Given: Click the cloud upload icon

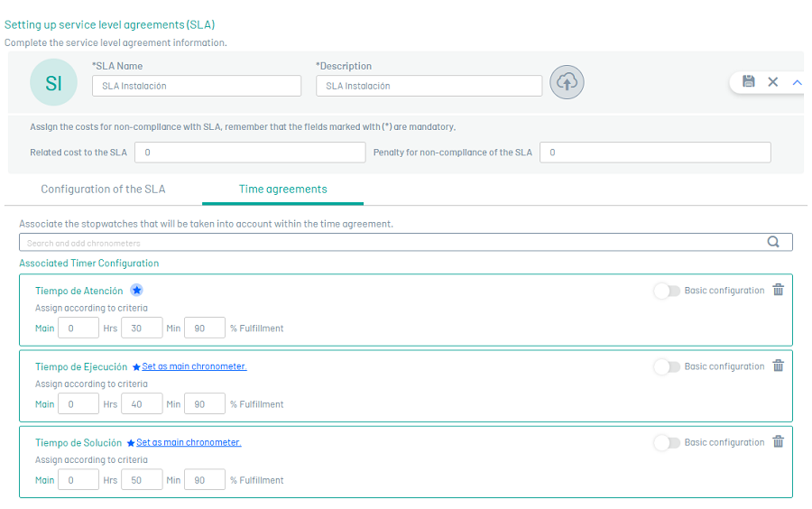Looking at the screenshot, I should point(567,82).
